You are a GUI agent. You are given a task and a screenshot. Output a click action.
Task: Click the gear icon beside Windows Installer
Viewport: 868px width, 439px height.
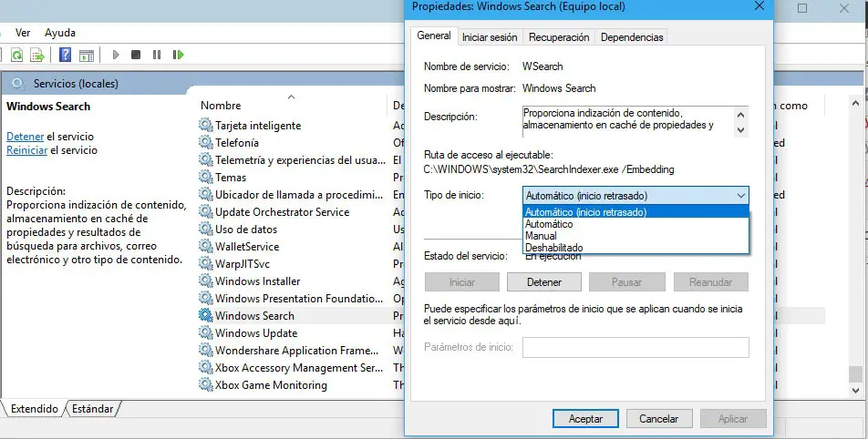tap(206, 281)
